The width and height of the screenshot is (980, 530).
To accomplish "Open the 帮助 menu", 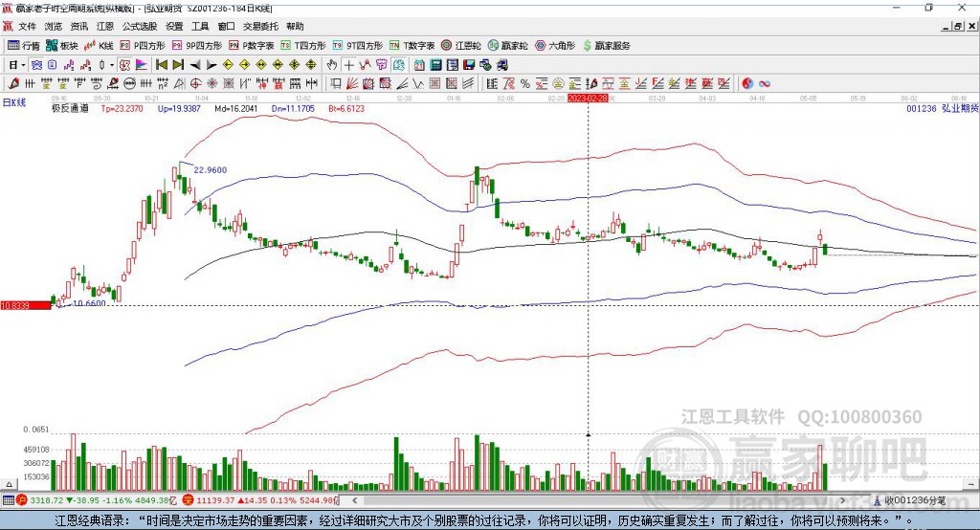I will pyautogui.click(x=295, y=26).
